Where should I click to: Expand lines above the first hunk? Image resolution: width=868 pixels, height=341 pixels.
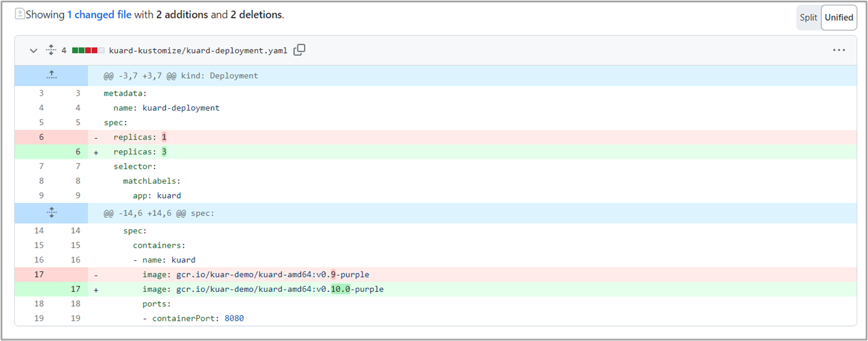coord(51,75)
